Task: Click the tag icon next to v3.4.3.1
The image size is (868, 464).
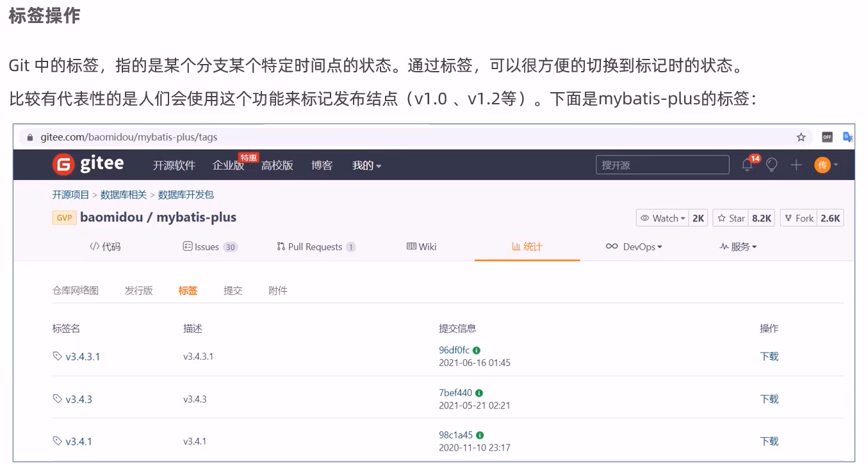Action: click(x=58, y=356)
